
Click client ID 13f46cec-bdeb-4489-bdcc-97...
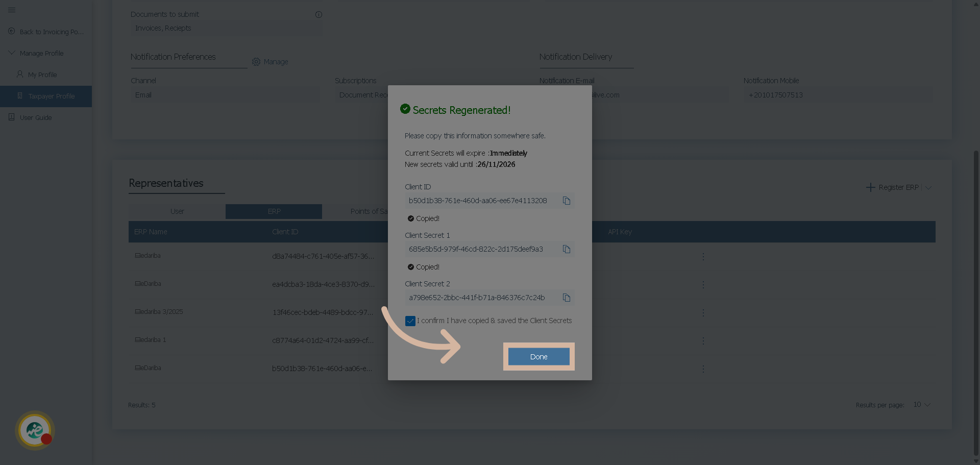coord(323,312)
